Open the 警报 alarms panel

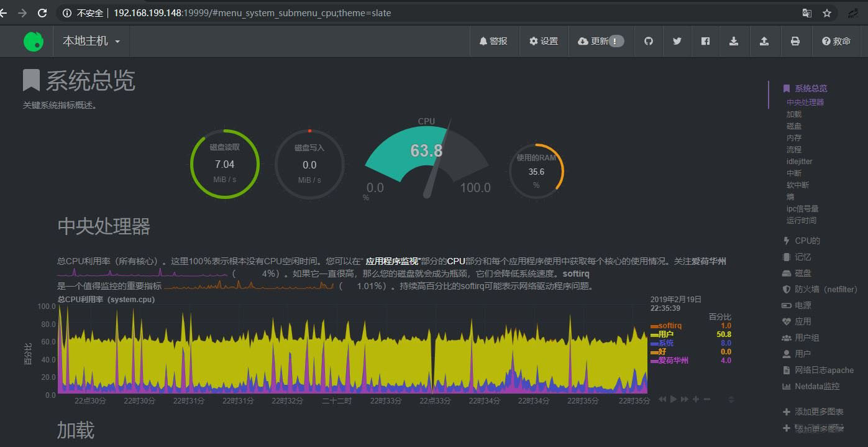pos(493,41)
